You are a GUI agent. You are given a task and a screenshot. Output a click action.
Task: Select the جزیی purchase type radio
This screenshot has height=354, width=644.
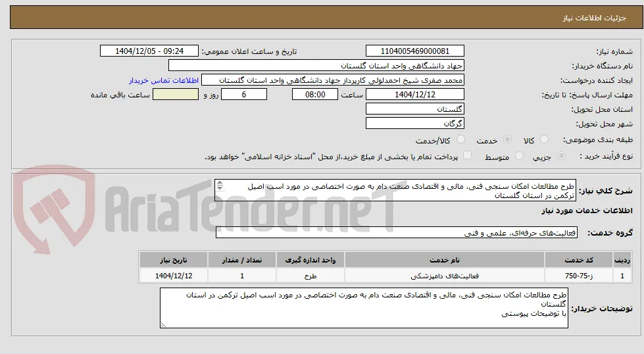click(x=562, y=156)
